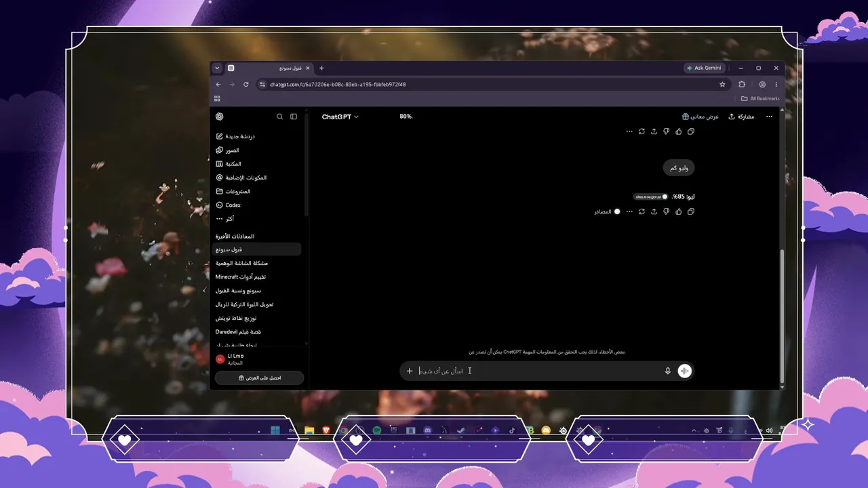The width and height of the screenshot is (868, 488).
Task: Go back with the browser back arrow
Action: pyautogui.click(x=218, y=85)
